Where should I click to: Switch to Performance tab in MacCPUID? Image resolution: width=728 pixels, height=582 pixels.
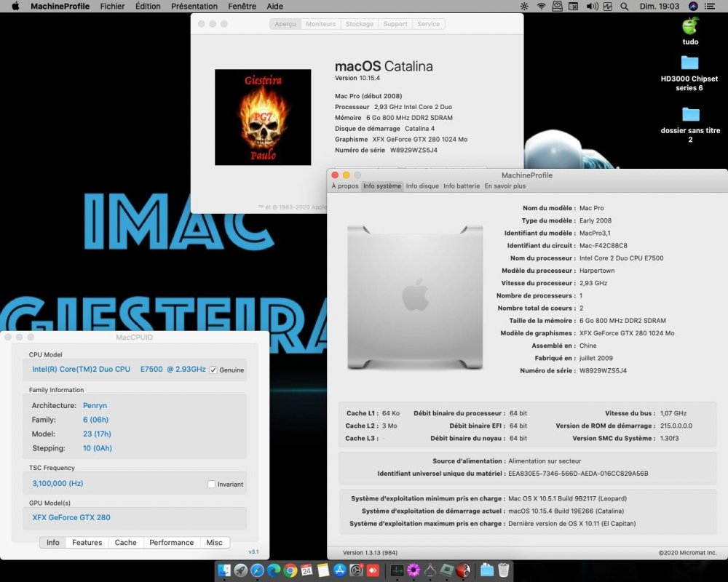(171, 542)
